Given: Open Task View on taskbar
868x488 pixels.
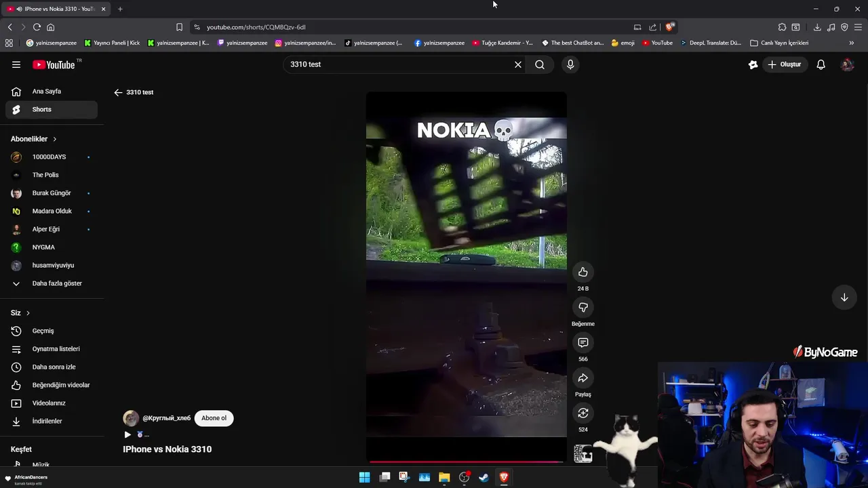Looking at the screenshot, I should [x=384, y=477].
